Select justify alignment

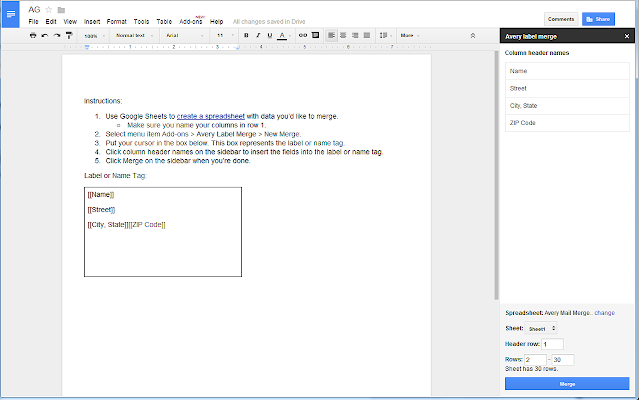tap(367, 36)
